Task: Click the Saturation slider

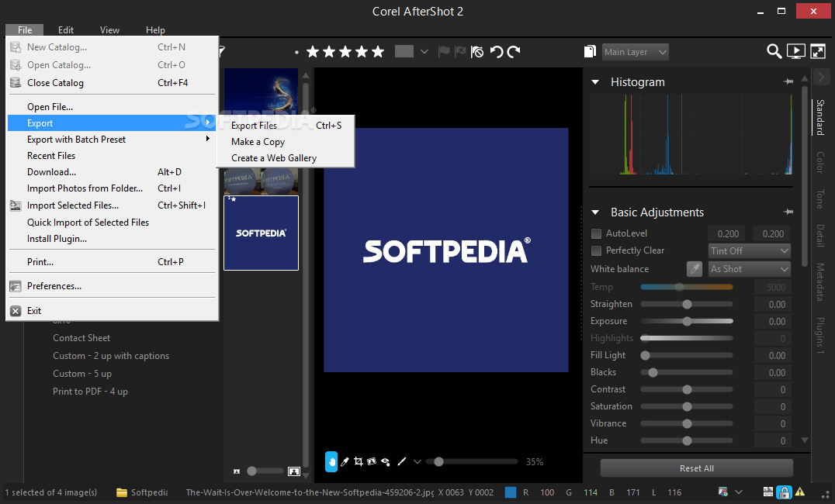Action: click(687, 406)
